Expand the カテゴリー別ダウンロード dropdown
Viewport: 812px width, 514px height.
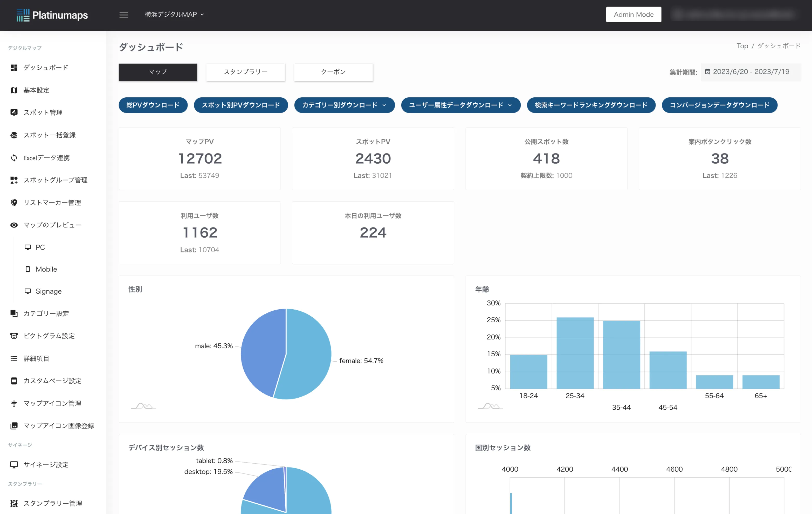[344, 105]
